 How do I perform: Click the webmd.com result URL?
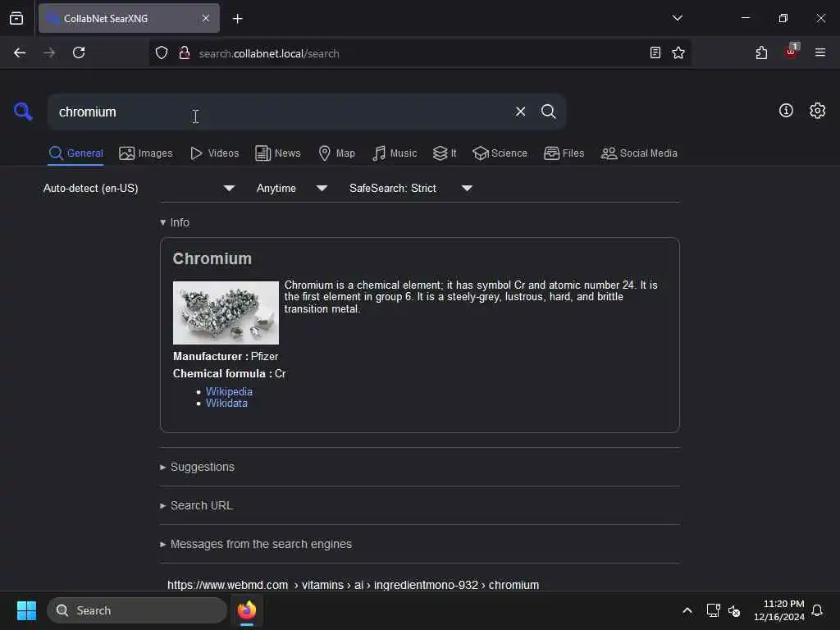353,584
